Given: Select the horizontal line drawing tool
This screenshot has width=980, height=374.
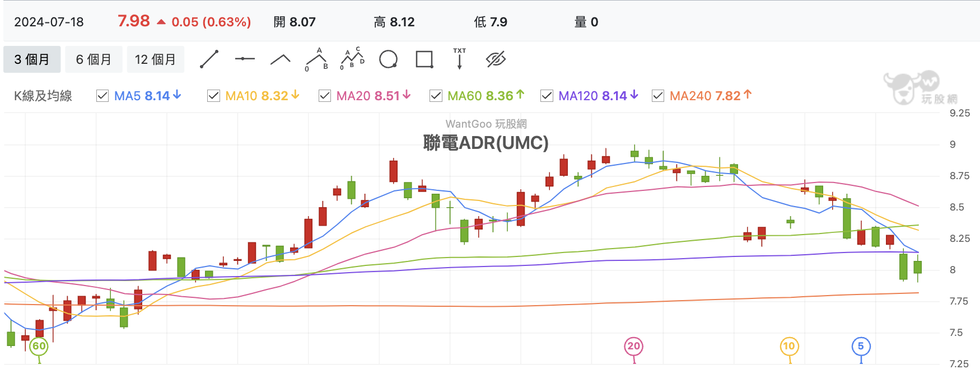Looking at the screenshot, I should (x=245, y=59).
